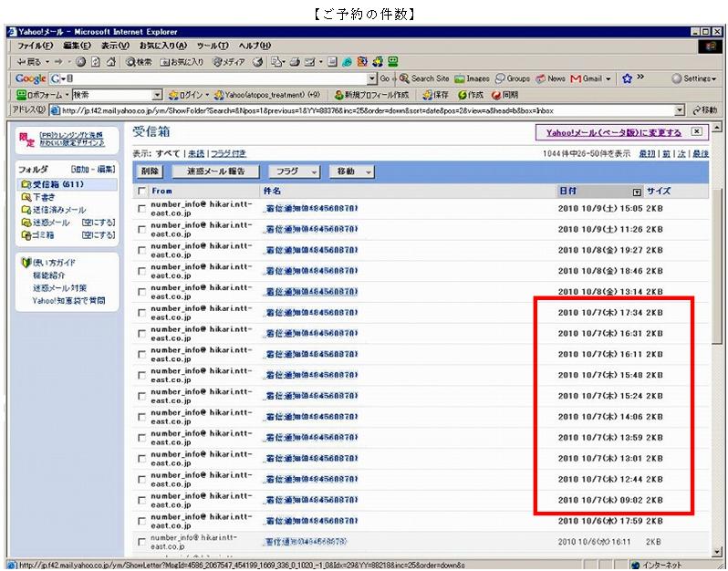Screen dimensions: 728x571
Task: Check the select-all checkbox beside From
Action: pos(141,192)
